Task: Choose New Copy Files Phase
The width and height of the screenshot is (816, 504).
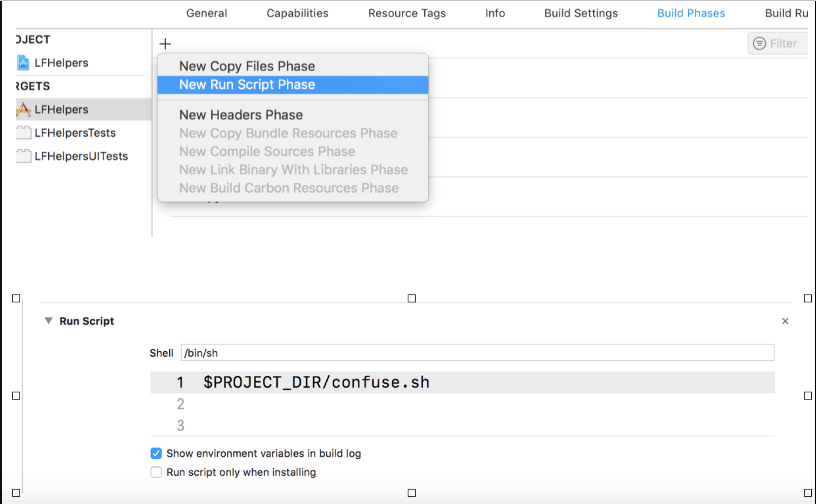Action: pyautogui.click(x=247, y=66)
